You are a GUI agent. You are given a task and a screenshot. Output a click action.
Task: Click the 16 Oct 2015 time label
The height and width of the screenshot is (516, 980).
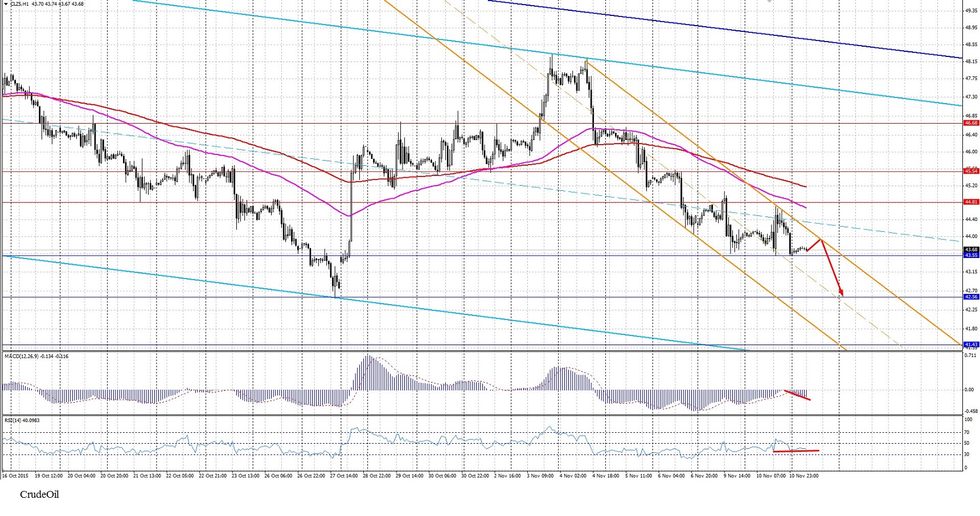point(15,476)
